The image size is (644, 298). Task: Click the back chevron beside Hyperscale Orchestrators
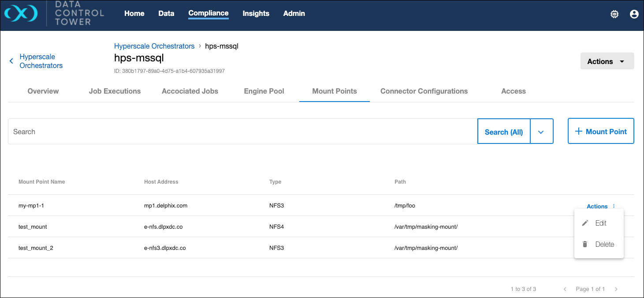pyautogui.click(x=11, y=61)
